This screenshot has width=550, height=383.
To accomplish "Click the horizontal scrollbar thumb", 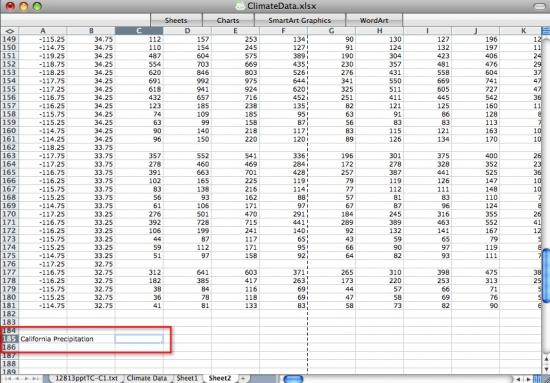I will coord(293,379).
